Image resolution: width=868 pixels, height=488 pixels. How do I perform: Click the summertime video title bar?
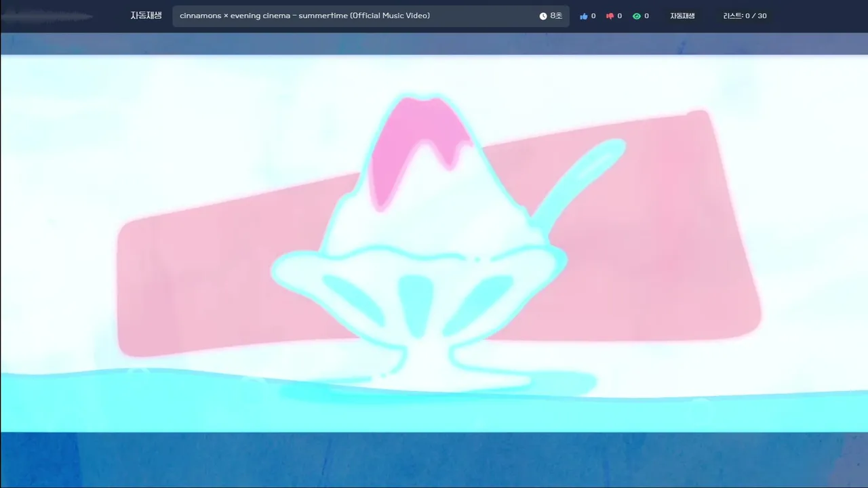coord(371,16)
